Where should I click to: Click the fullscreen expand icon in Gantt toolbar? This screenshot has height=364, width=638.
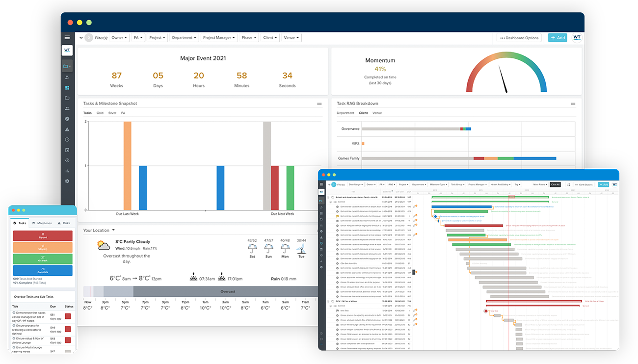click(x=568, y=184)
